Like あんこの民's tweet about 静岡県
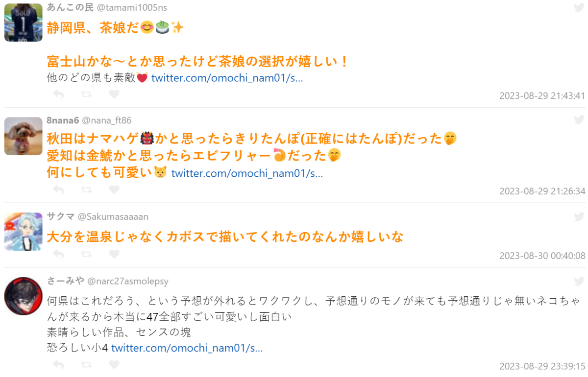 pos(114,94)
